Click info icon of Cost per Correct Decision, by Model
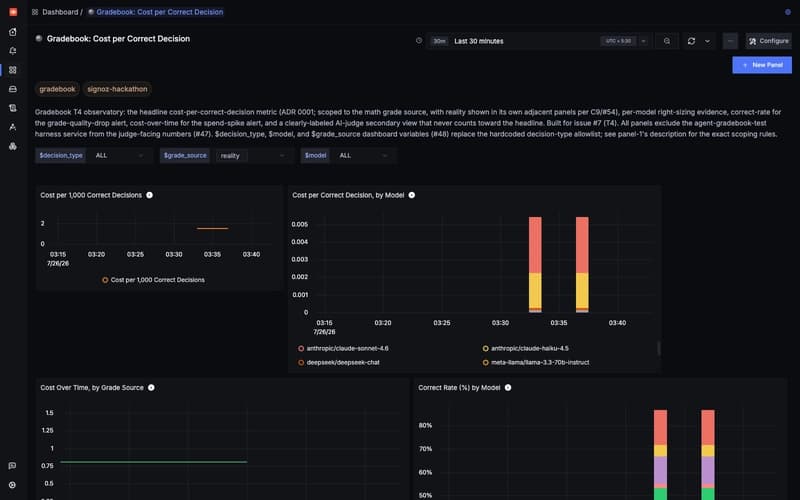The height and width of the screenshot is (500, 800). pyautogui.click(x=412, y=195)
